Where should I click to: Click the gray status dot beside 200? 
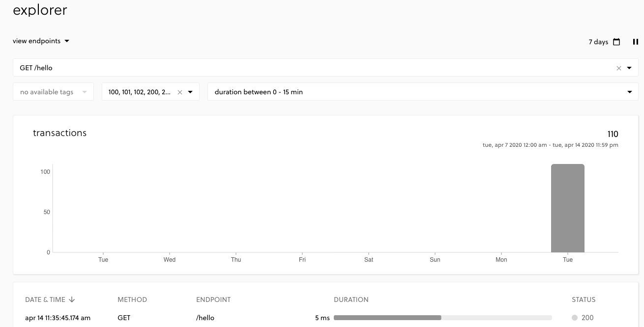tap(575, 318)
